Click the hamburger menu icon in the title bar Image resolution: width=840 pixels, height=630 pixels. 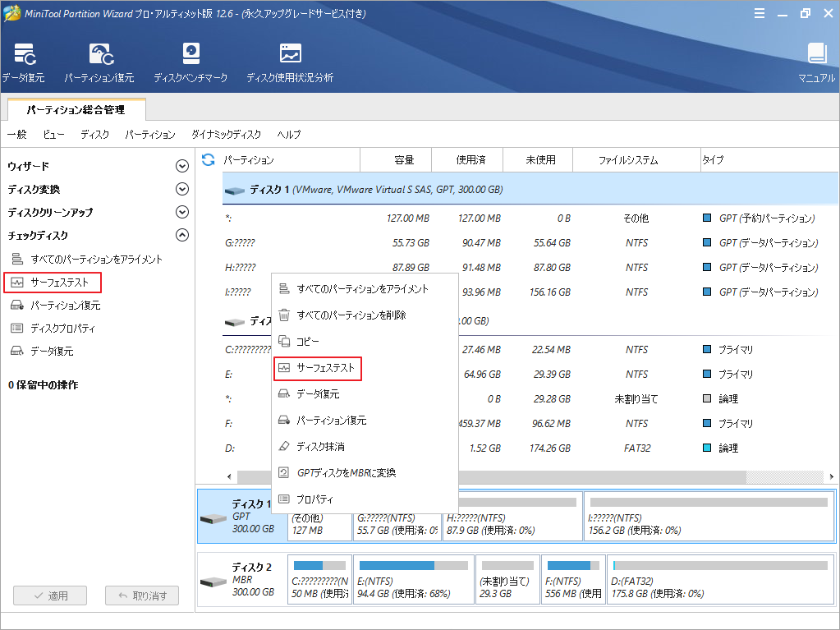[x=759, y=12]
